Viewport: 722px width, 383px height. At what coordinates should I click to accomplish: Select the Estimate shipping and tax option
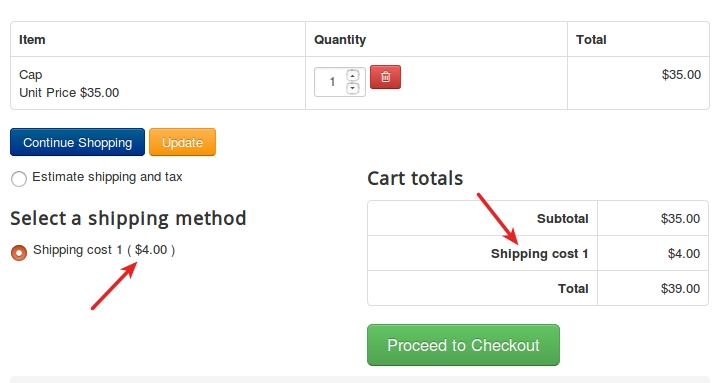tap(19, 179)
